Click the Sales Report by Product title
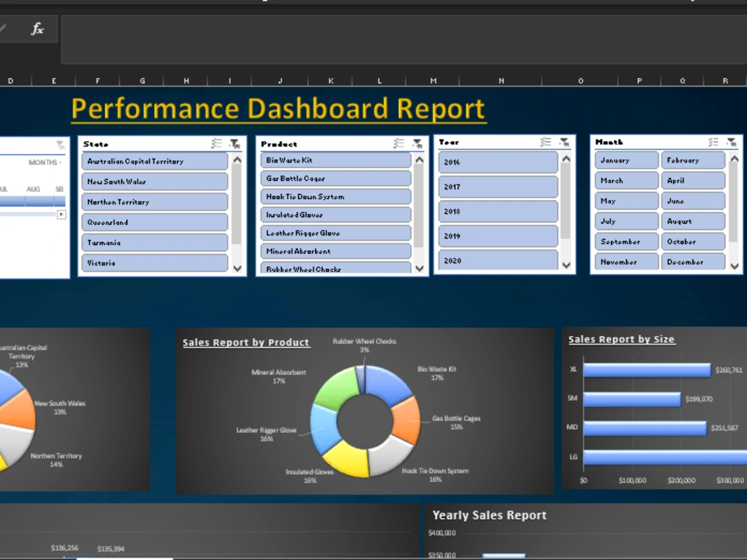Viewport: 747px width, 560px height. point(246,343)
